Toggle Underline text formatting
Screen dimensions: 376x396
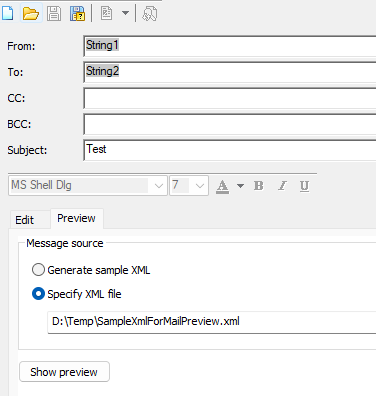click(304, 186)
